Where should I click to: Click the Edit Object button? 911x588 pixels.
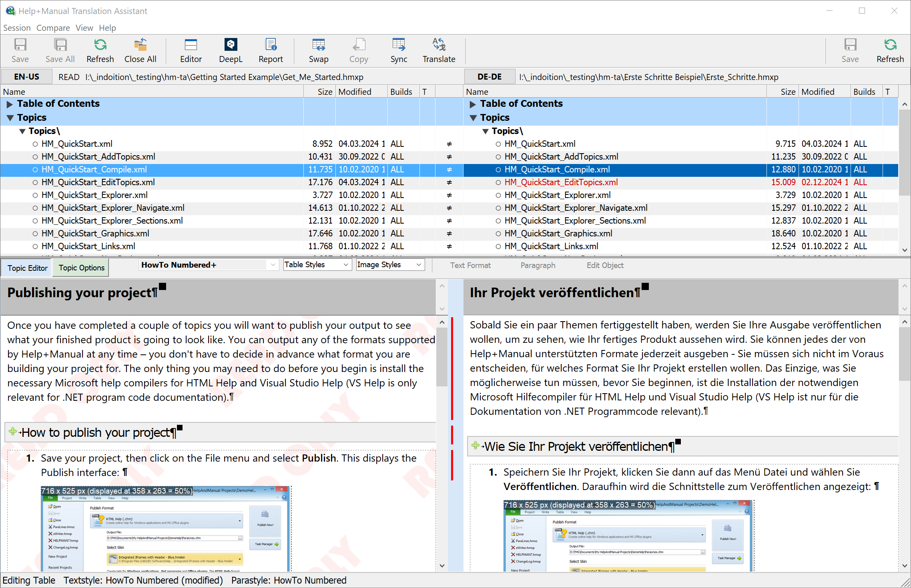tap(605, 265)
